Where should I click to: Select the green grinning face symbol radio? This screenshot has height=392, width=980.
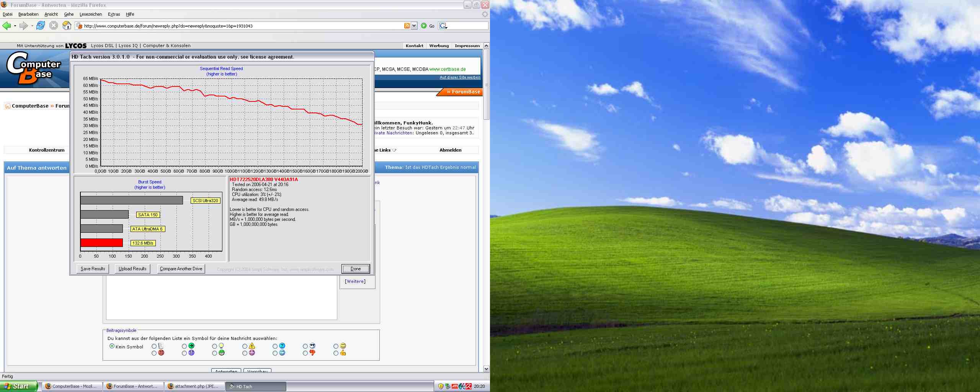pyautogui.click(x=214, y=353)
